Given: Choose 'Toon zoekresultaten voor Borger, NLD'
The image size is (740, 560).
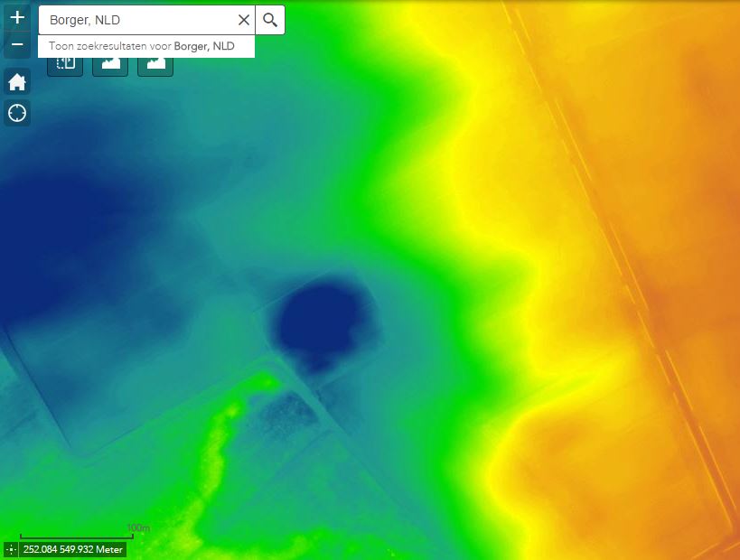Looking at the screenshot, I should 146,46.
